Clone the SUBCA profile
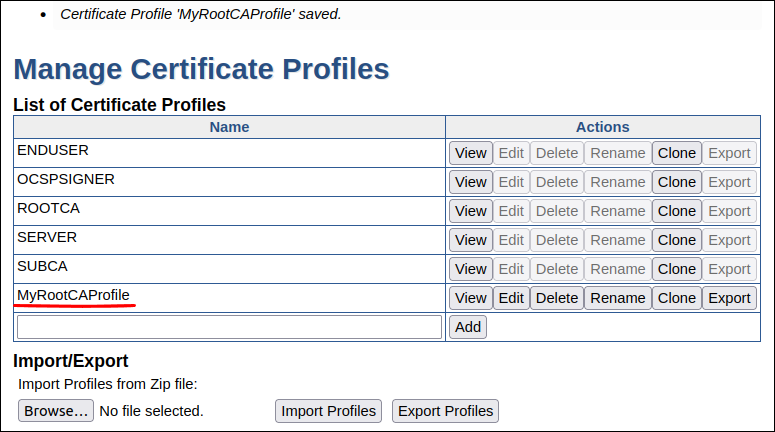Screen dimensions: 775x432 point(676,269)
